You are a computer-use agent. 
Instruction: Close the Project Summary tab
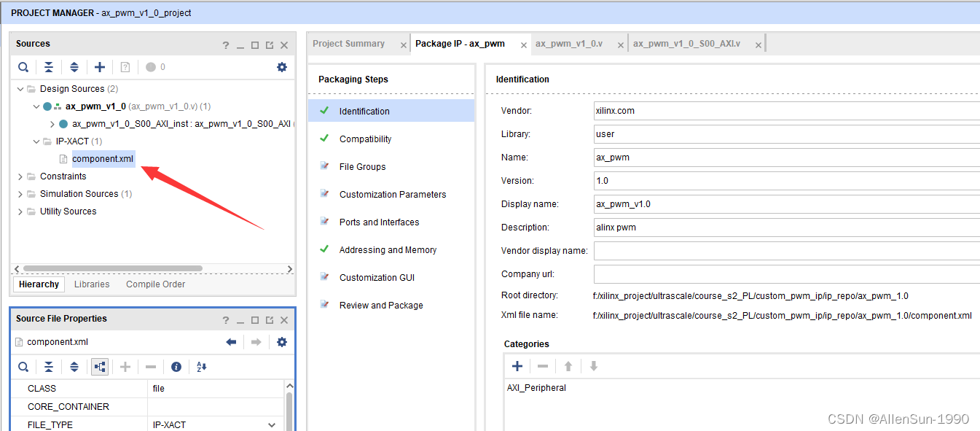pyautogui.click(x=404, y=45)
